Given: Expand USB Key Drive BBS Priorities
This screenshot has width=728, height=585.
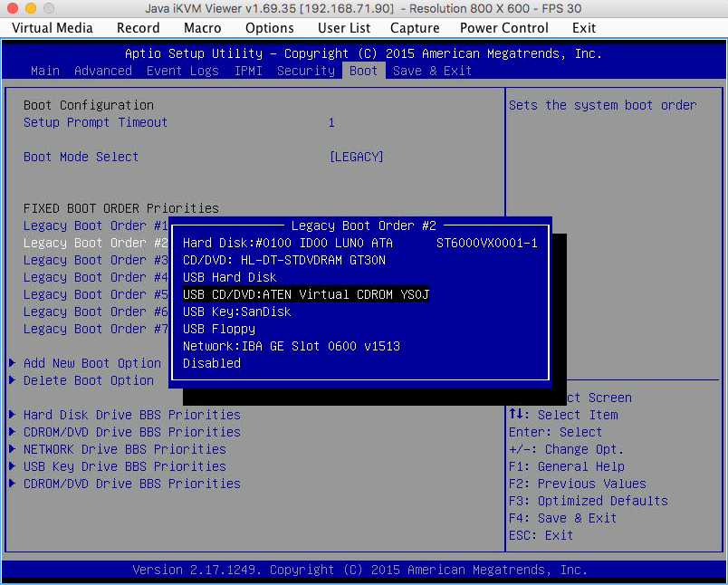Looking at the screenshot, I should pos(124,466).
